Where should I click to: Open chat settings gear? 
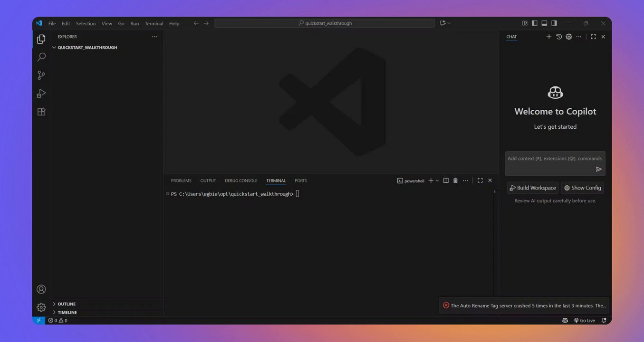pos(569,37)
